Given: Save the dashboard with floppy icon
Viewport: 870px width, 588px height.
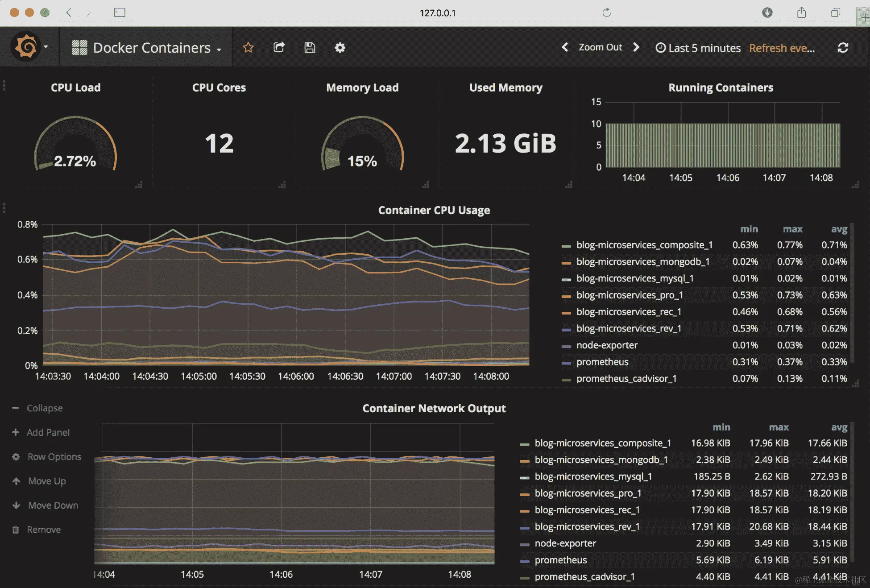Looking at the screenshot, I should 310,48.
